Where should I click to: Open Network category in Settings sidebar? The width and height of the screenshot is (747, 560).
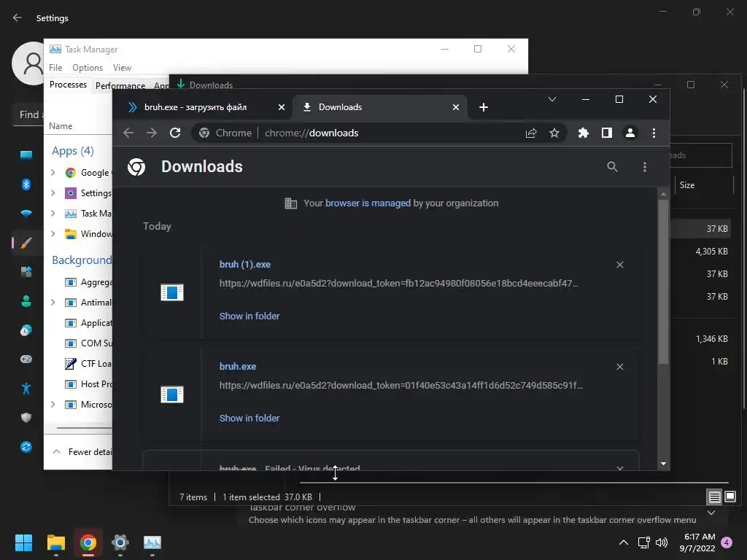pos(26,214)
